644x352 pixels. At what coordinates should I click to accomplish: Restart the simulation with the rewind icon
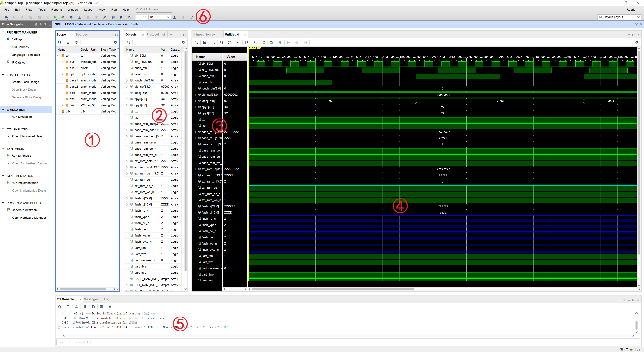pyautogui.click(x=113, y=17)
